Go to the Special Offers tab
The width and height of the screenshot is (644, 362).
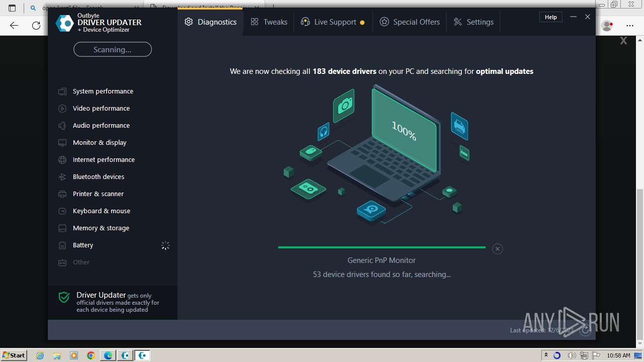pos(410,22)
